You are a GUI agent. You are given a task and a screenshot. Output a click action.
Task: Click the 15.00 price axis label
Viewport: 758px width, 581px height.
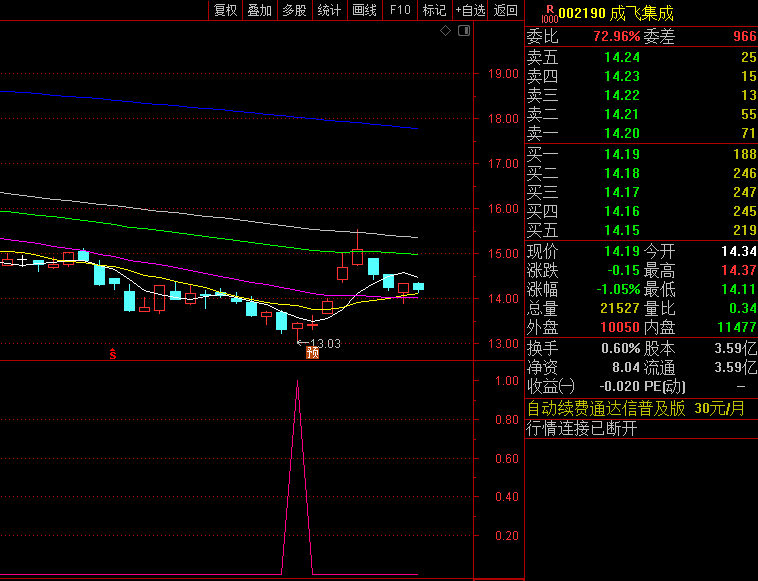click(503, 254)
